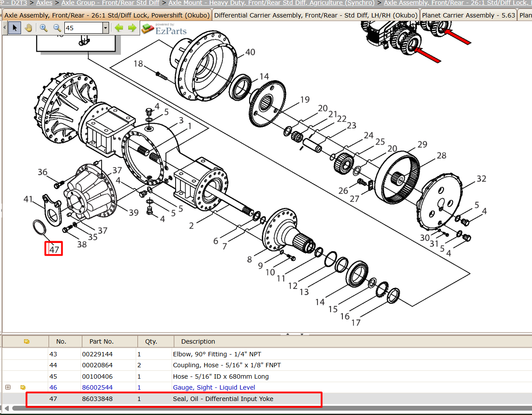Screen dimensions: 532x415
Task: Open the Differential Carrier Assembly tab
Action: pos(316,15)
